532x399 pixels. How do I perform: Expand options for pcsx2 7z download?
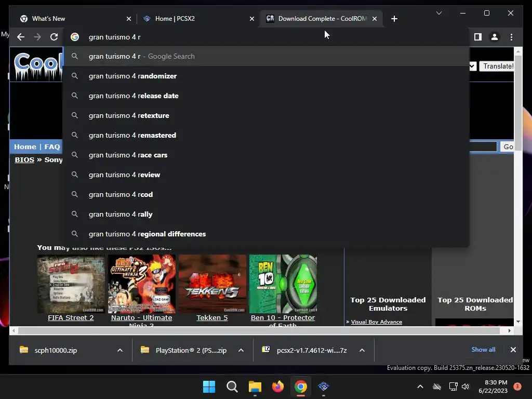tap(362, 350)
